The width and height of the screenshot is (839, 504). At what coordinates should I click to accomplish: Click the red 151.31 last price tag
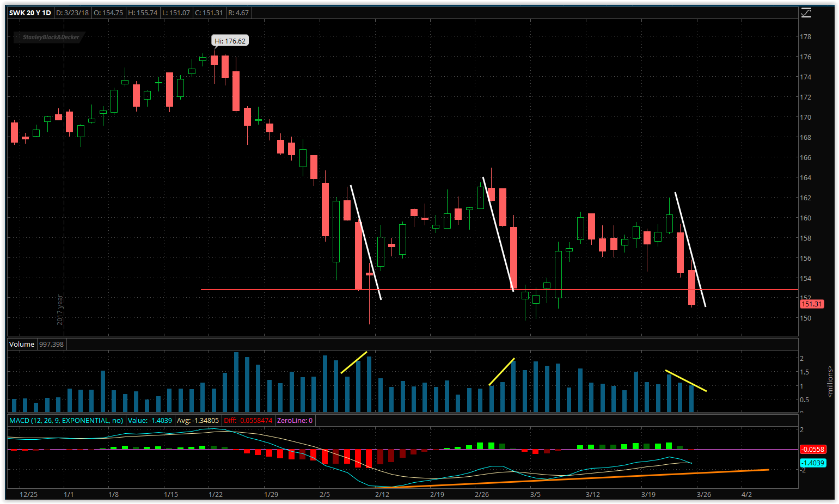click(x=812, y=304)
